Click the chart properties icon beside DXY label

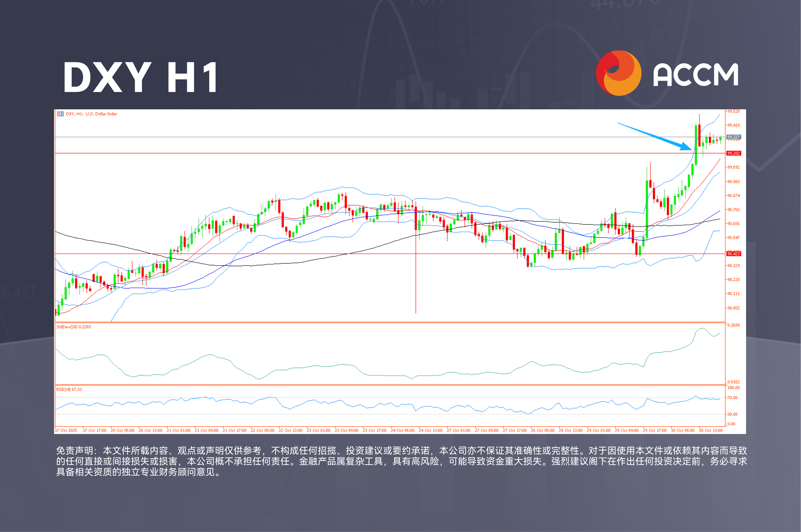[61, 114]
